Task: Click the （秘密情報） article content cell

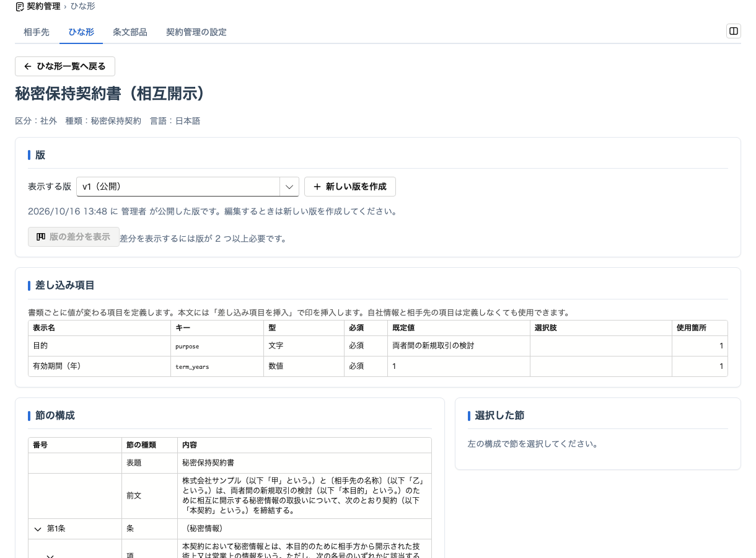Action: 304,529
